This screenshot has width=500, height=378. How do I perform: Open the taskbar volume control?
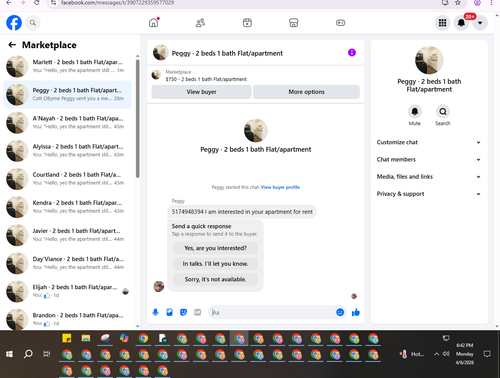[446, 354]
